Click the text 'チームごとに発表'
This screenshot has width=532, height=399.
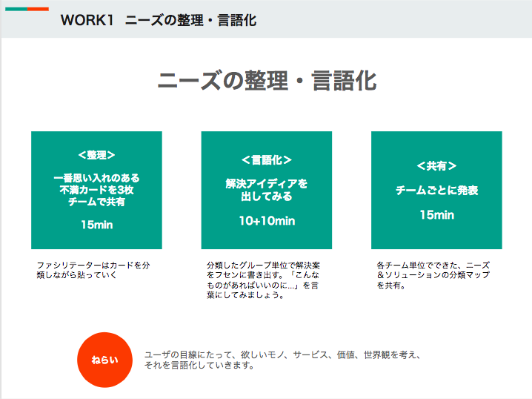click(x=437, y=190)
